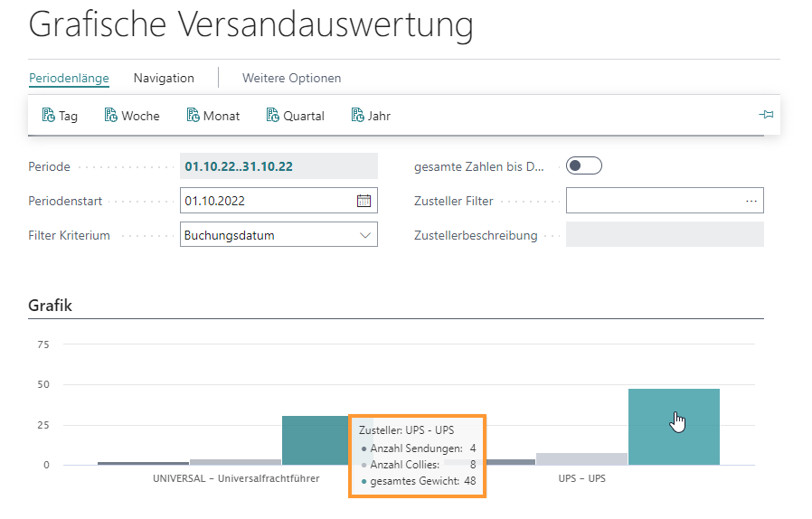Click the UNIVERSAL – Universalfrachtführer axis label
The image size is (812, 519).
[x=236, y=478]
